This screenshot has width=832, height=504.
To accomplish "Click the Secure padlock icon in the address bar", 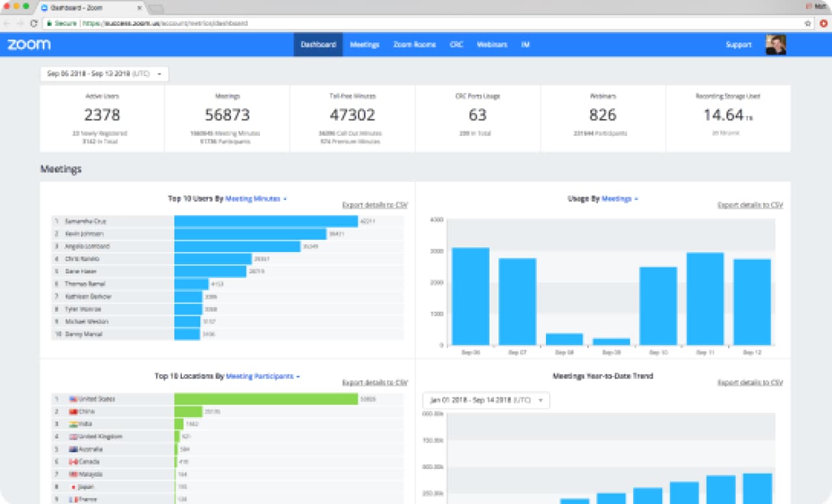I will coord(50,23).
